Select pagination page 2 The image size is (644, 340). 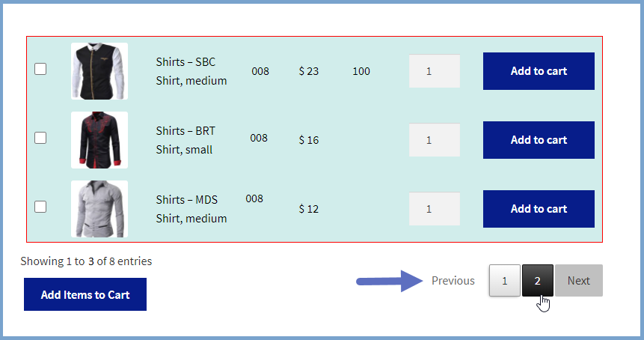[538, 280]
